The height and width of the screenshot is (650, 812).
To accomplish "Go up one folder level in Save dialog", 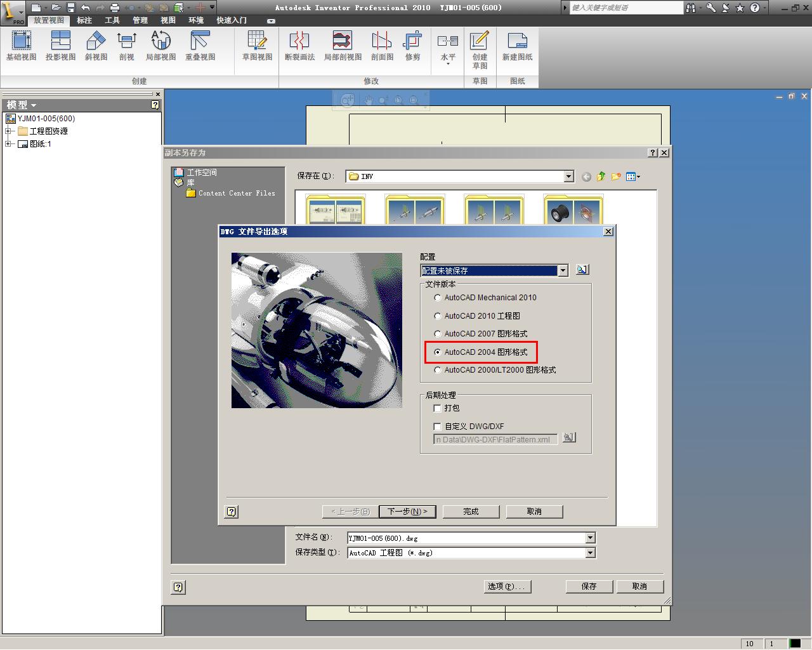I will [601, 176].
